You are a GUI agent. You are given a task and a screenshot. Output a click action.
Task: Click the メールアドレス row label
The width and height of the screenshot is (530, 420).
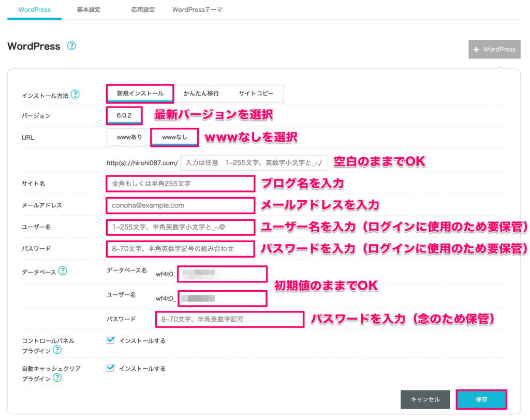pos(42,205)
